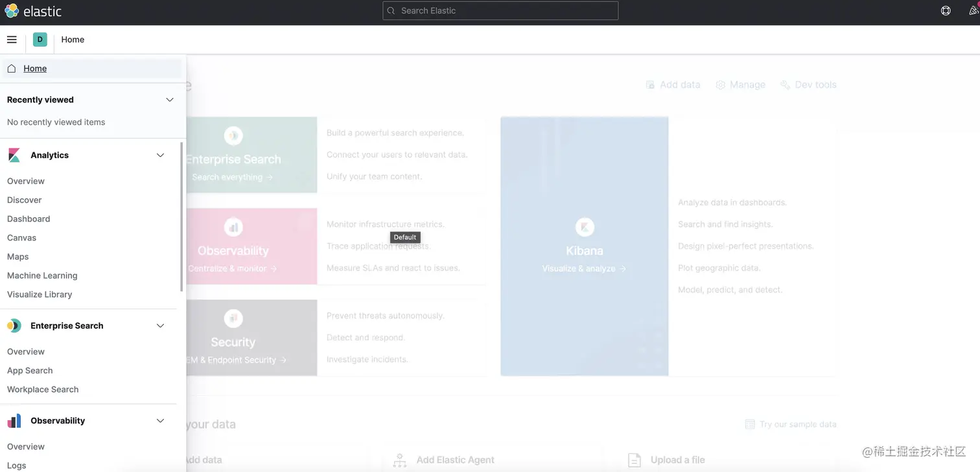Screen dimensions: 980x472
Task: Open the space selector D avatar
Action: click(x=40, y=40)
